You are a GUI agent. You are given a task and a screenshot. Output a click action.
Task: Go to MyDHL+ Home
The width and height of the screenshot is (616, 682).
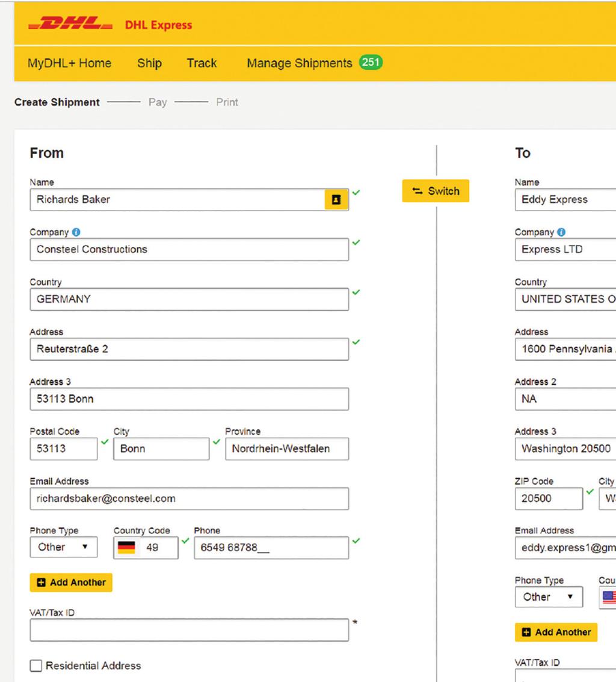[70, 63]
